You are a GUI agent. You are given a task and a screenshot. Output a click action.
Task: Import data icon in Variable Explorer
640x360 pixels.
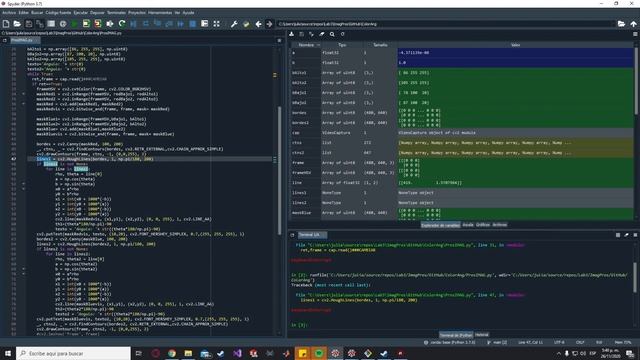click(x=291, y=34)
